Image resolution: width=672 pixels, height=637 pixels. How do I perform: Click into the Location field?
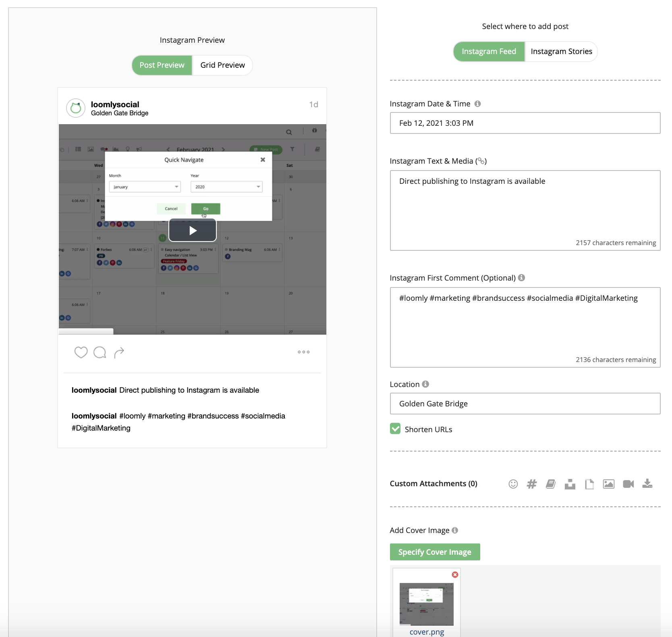point(525,404)
